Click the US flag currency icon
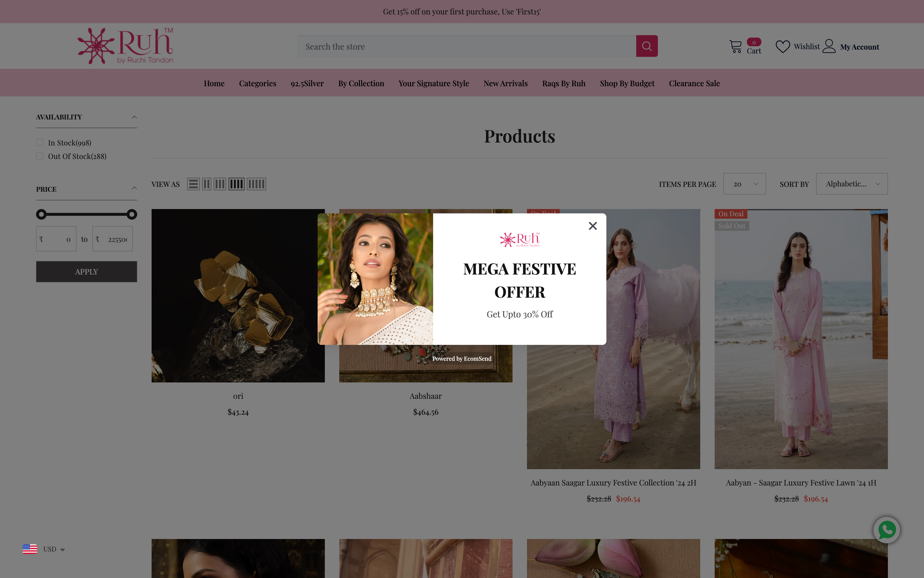 click(30, 549)
